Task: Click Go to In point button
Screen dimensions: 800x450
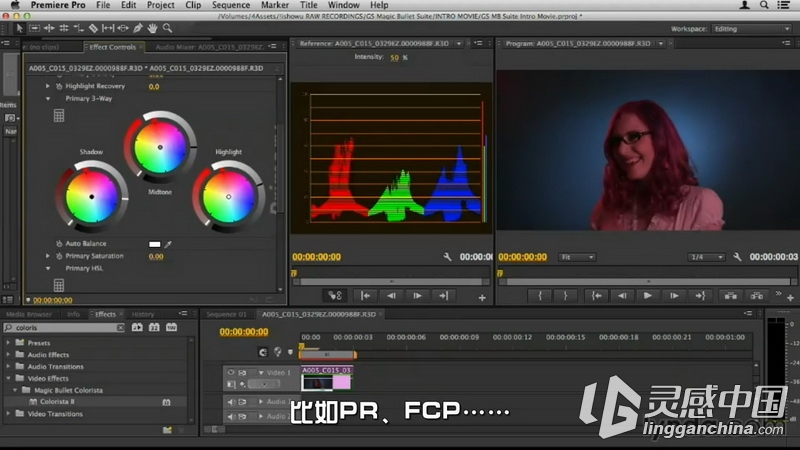Action: 596,295
